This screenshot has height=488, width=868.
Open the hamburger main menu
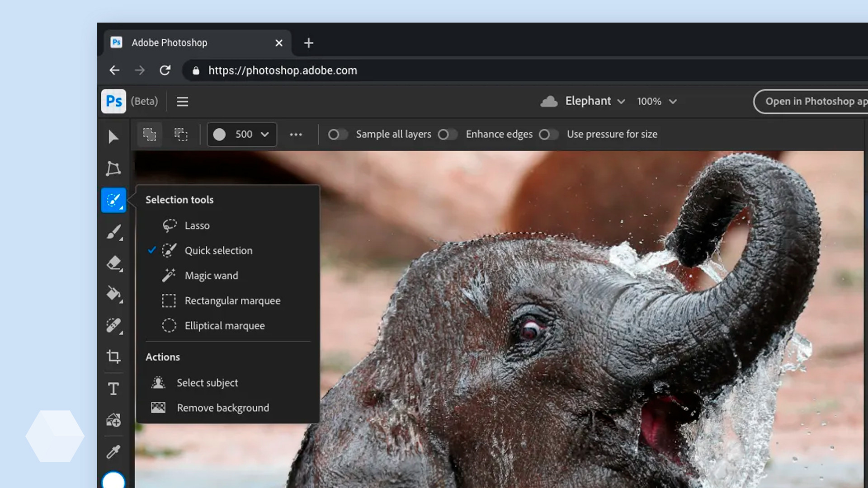(182, 102)
